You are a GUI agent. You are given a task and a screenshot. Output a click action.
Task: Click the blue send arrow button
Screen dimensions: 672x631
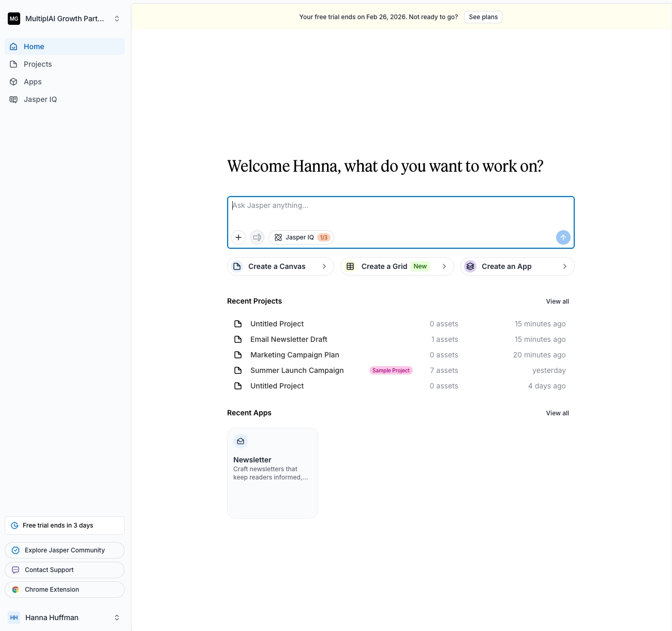[563, 237]
